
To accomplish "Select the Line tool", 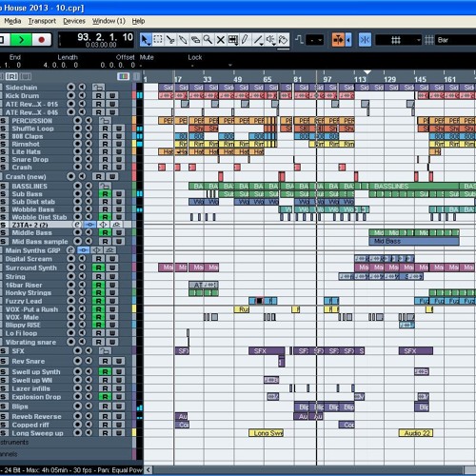I will (258, 40).
